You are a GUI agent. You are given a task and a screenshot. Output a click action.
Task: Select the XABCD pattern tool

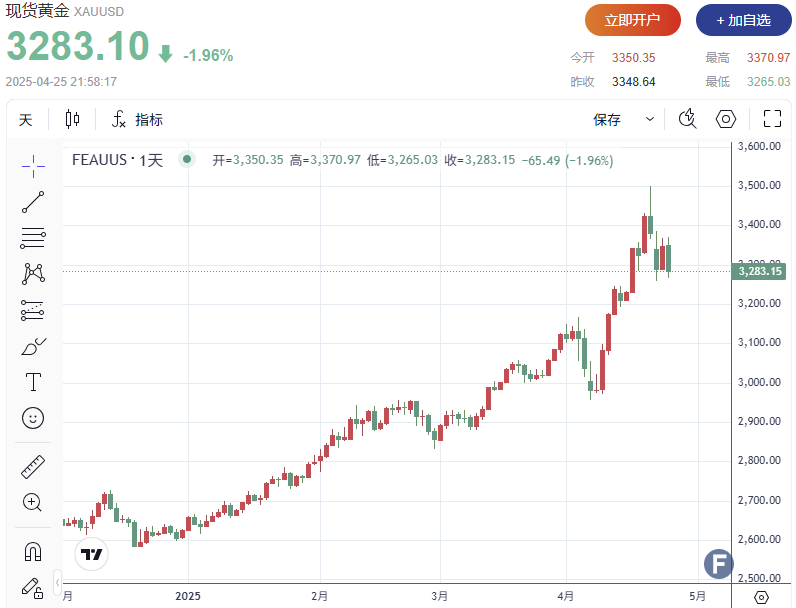click(33, 273)
